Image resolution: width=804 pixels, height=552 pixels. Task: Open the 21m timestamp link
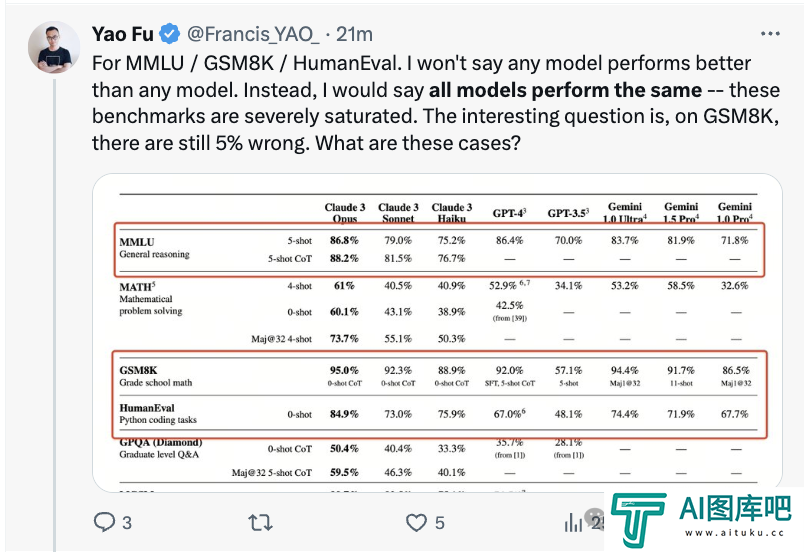354,34
